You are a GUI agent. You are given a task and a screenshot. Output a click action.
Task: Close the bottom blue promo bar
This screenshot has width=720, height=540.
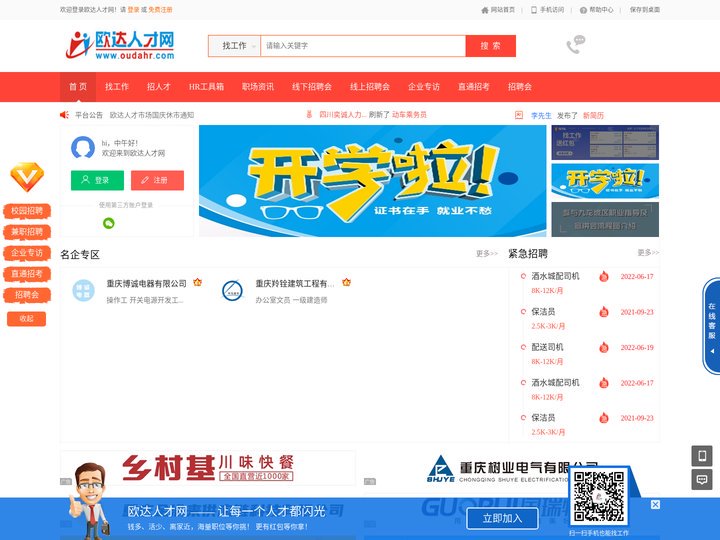(x=655, y=505)
